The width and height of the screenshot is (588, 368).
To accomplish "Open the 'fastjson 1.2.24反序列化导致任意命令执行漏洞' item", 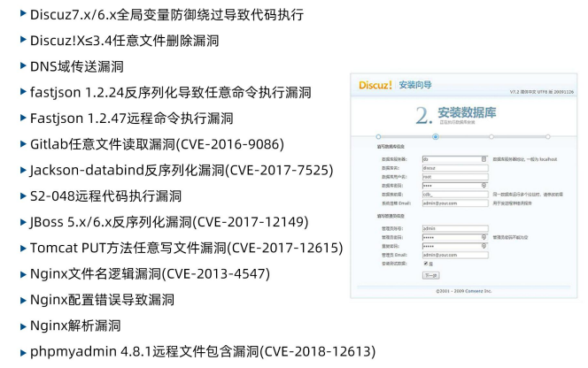I will (170, 93).
